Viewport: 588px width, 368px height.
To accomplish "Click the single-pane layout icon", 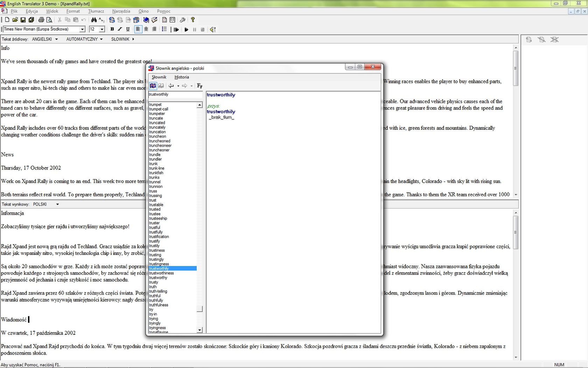I will coord(164,20).
